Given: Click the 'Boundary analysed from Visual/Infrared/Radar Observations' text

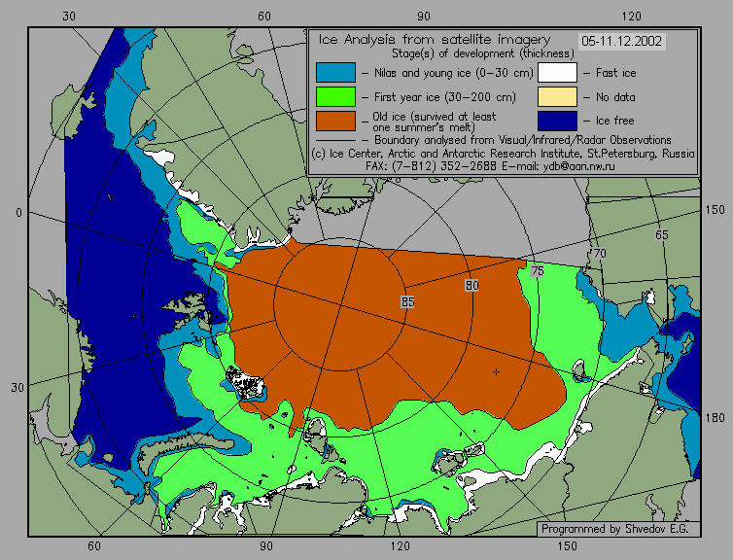Looking at the screenshot, I should pyautogui.click(x=523, y=140).
